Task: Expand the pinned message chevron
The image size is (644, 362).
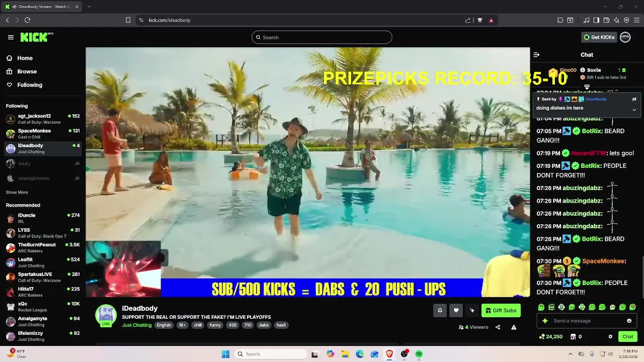Action: pos(634,110)
